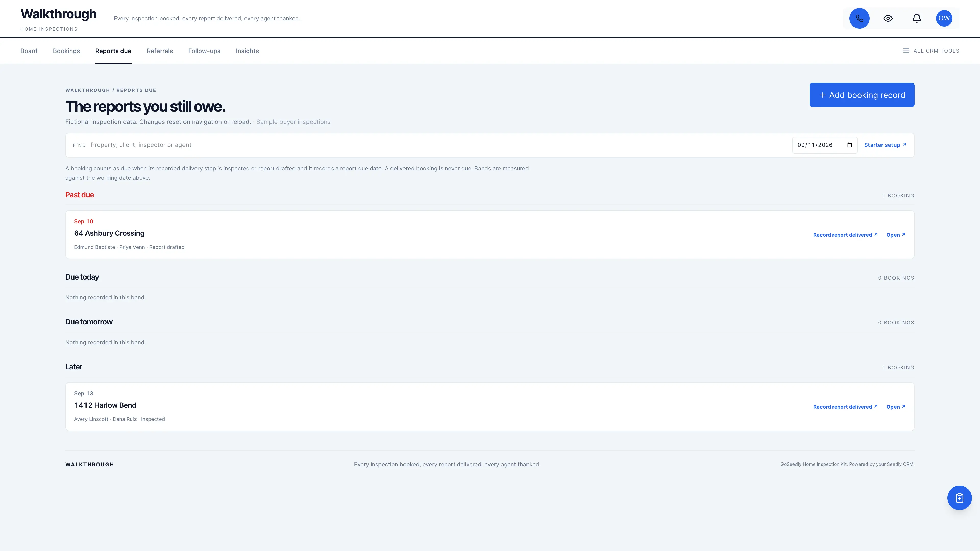Click the Sample buyer inspections text
This screenshot has height=551, width=980.
point(293,122)
